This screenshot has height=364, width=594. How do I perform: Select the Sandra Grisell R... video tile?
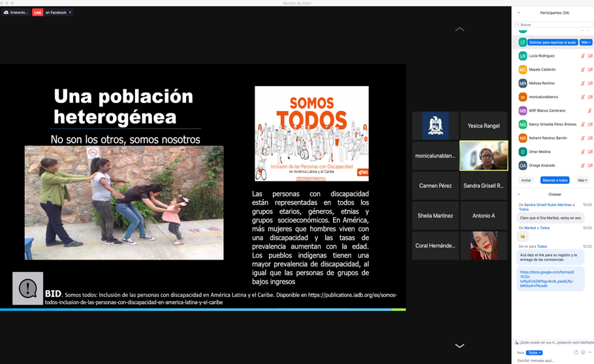coord(484,186)
